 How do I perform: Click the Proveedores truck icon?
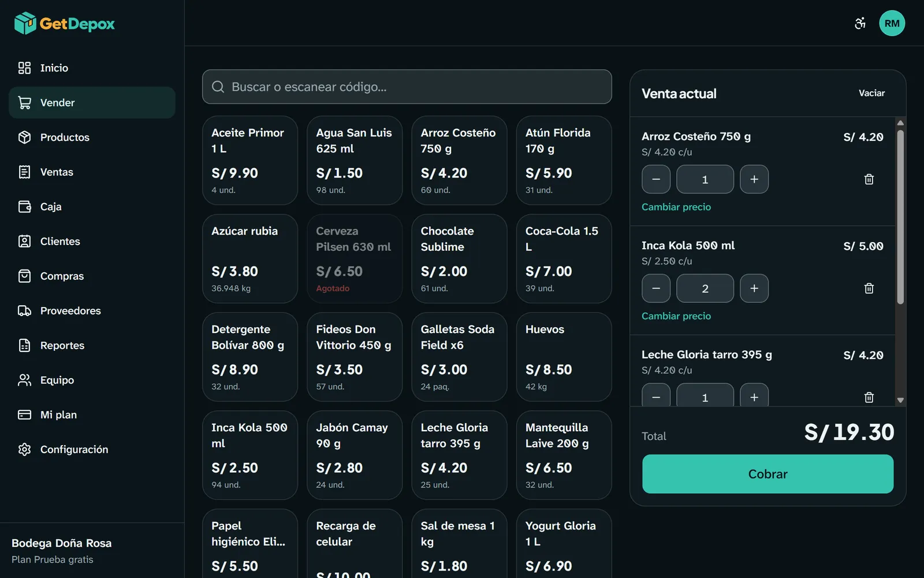coord(24,311)
